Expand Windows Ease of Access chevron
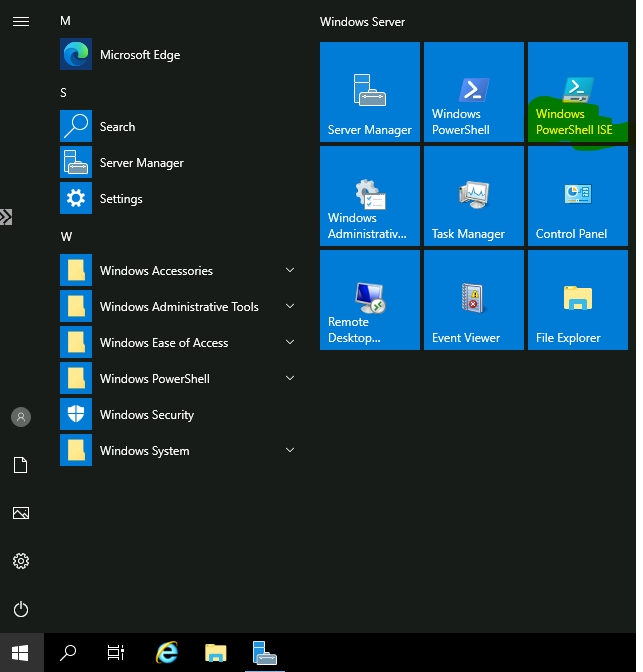 [290, 342]
